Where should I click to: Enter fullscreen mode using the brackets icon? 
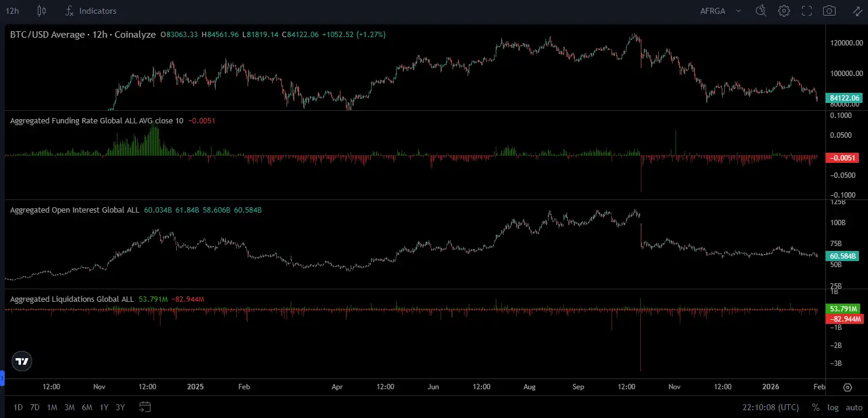click(x=806, y=10)
